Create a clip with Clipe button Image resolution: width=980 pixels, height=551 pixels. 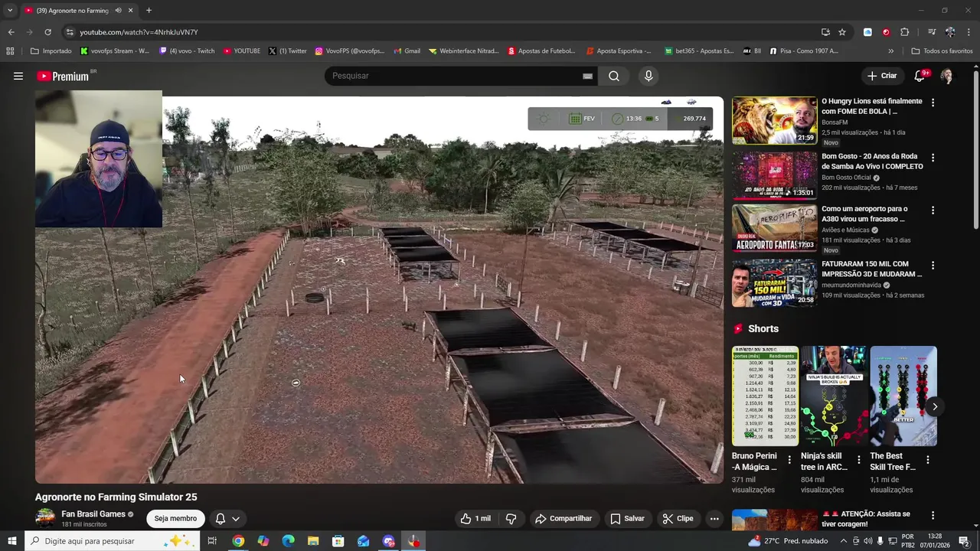click(x=678, y=518)
